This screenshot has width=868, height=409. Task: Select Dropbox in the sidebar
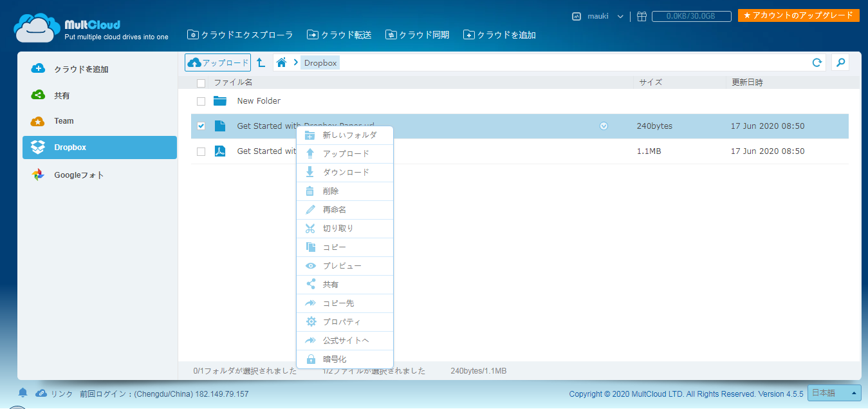pos(100,147)
